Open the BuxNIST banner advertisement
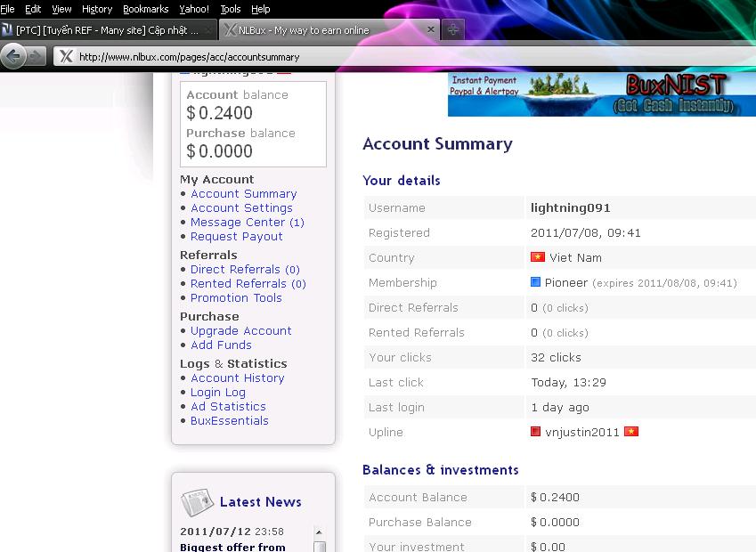This screenshot has height=552, width=756. tap(602, 94)
